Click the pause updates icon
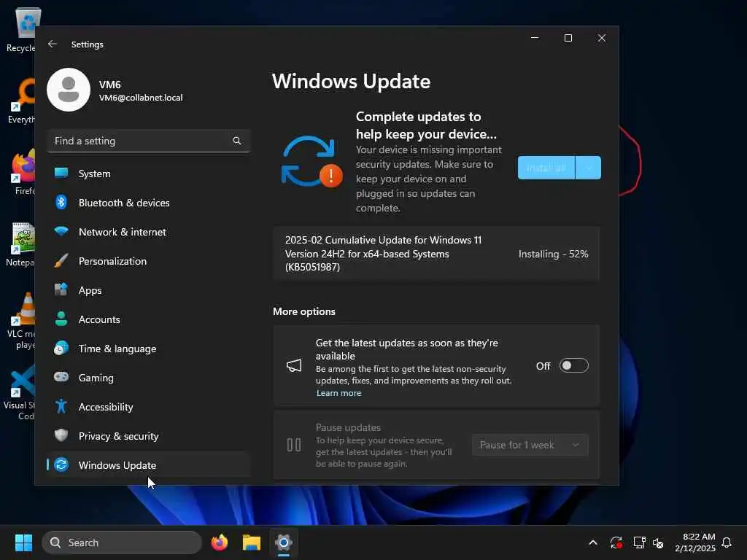 [x=294, y=445]
